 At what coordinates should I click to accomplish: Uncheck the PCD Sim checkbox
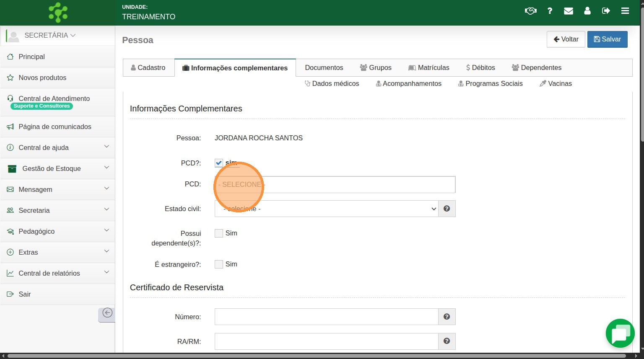click(x=219, y=163)
